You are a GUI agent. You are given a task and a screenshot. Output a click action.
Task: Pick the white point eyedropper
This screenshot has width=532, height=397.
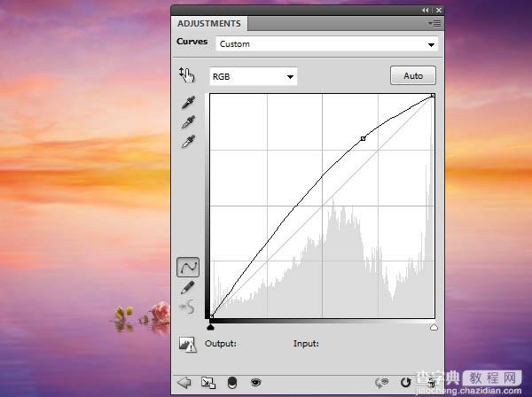pos(188,142)
